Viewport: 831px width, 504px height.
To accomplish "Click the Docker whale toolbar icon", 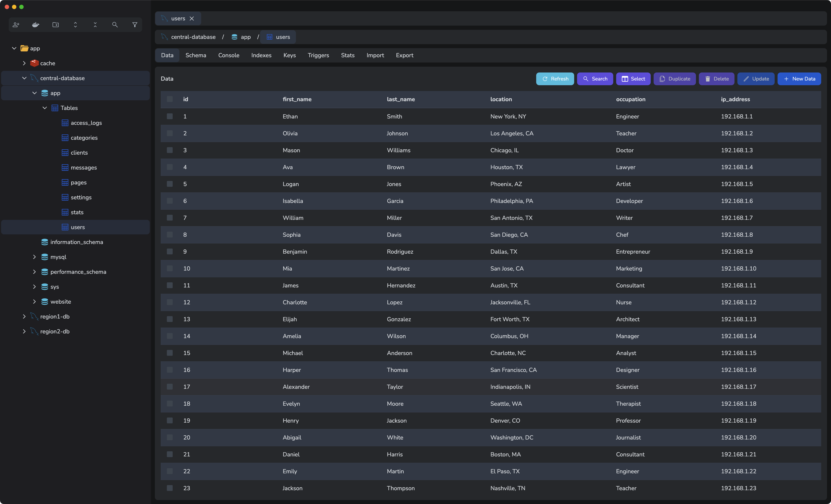I will pos(35,25).
